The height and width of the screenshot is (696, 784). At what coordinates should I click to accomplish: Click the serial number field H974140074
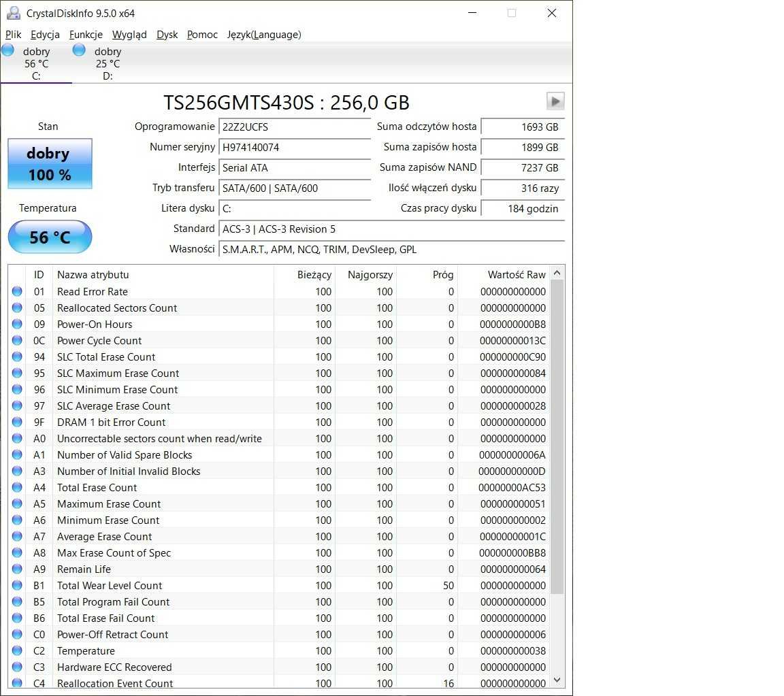tap(295, 148)
